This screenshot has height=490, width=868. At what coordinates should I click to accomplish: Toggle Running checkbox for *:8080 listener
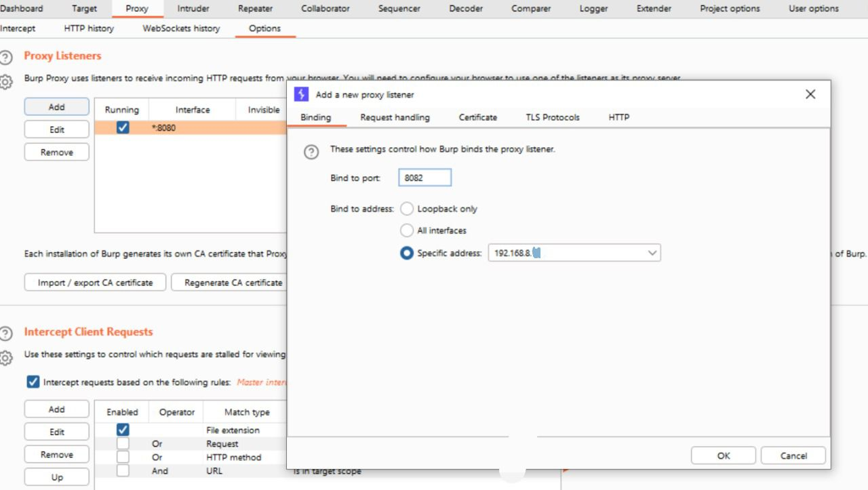coord(123,127)
